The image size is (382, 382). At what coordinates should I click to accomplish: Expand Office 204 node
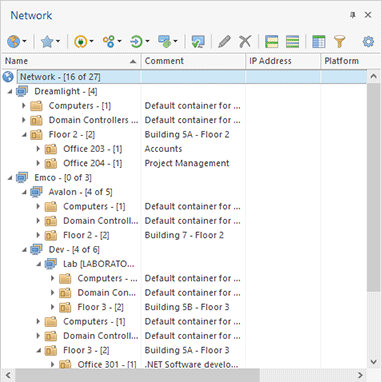38,163
